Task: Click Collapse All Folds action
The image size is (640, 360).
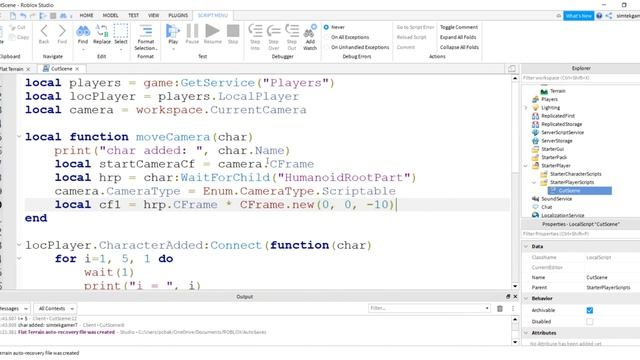Action: pos(459,47)
